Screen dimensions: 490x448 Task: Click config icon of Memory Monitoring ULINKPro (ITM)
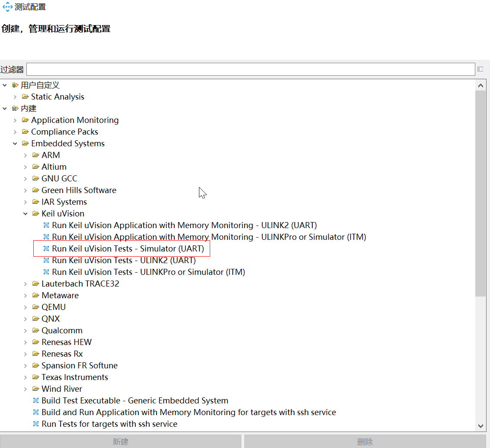pyautogui.click(x=46, y=237)
